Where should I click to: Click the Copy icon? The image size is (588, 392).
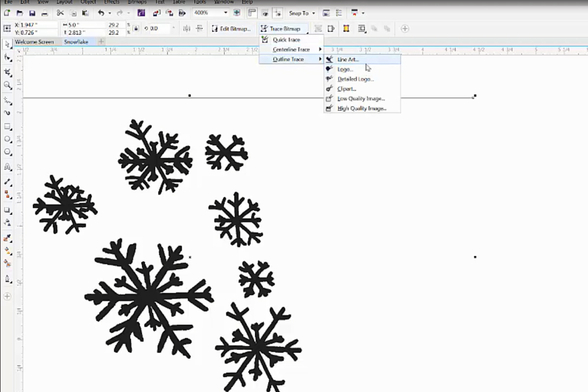[x=73, y=13]
